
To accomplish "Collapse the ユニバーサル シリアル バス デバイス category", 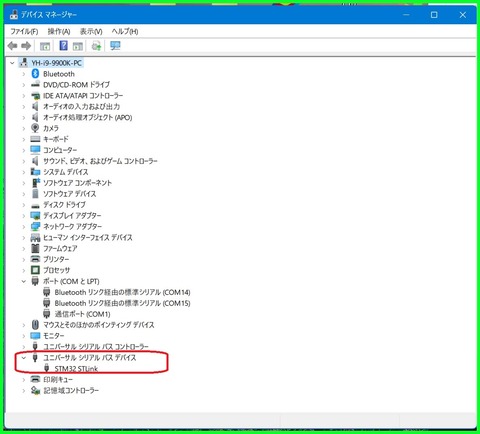I will click(24, 358).
